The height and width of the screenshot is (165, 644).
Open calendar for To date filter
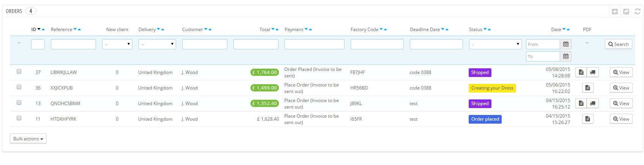pos(566,57)
